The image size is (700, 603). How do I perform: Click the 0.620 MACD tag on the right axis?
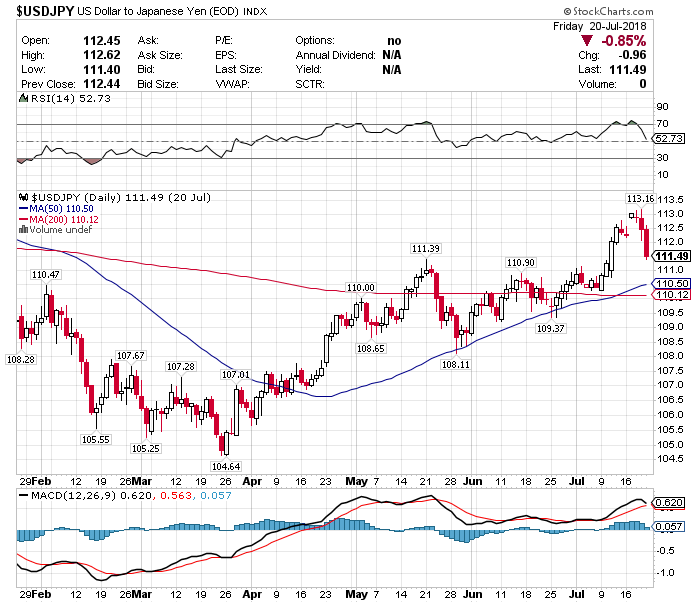pyautogui.click(x=669, y=503)
